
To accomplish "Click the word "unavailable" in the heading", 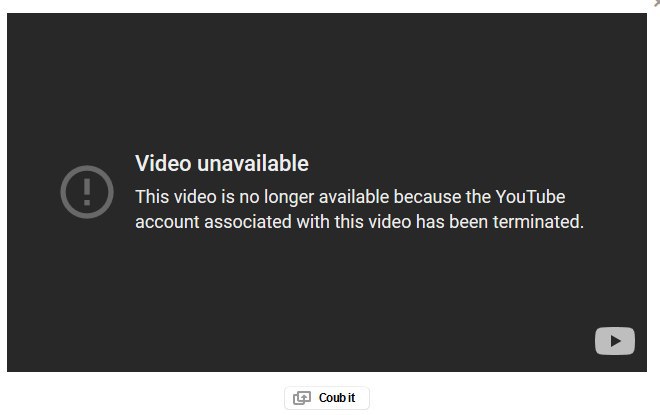I will click(x=253, y=163).
